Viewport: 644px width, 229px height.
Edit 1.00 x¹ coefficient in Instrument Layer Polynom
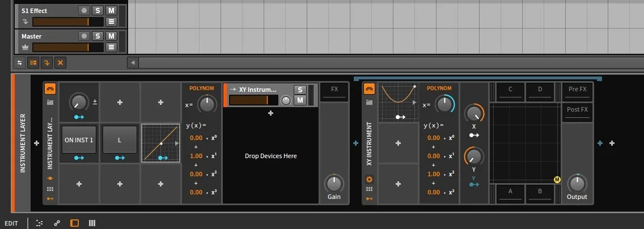[x=196, y=156]
